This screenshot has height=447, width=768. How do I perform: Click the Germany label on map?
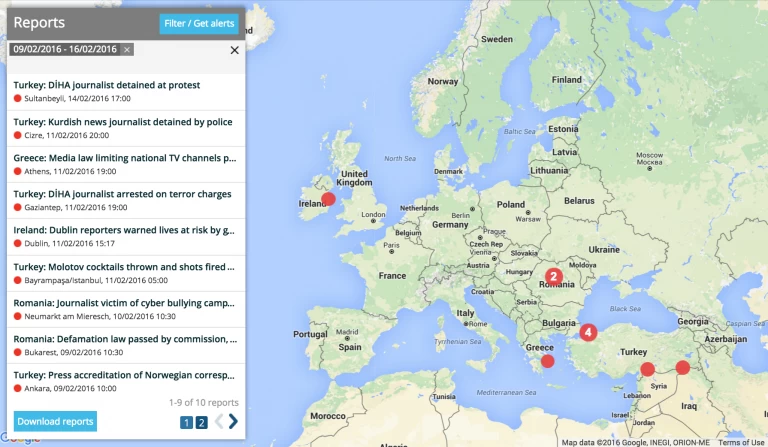450,225
